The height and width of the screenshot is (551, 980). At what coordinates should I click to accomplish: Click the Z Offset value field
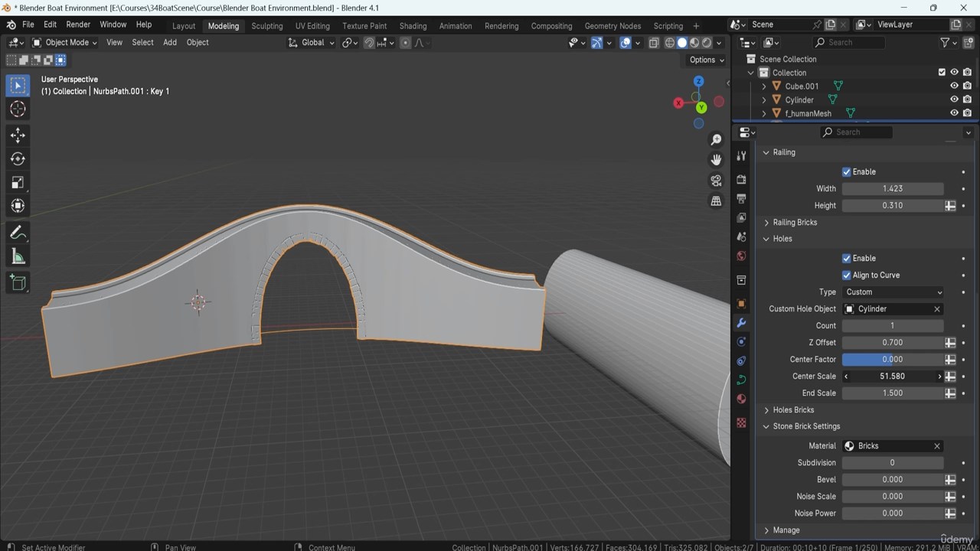pyautogui.click(x=893, y=343)
